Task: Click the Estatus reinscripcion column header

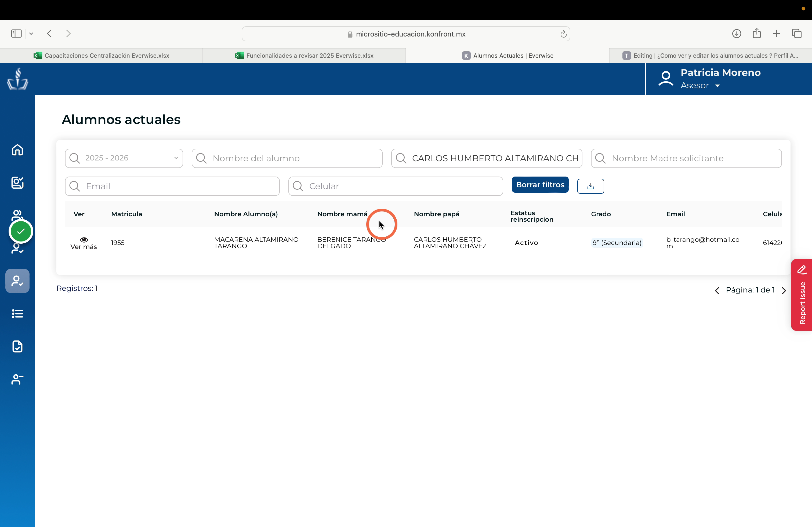Action: tap(532, 216)
